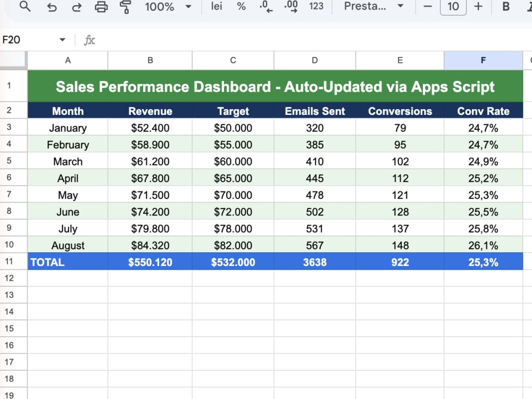Format as currency with lei button
The width and height of the screenshot is (532, 399).
pos(217,6)
